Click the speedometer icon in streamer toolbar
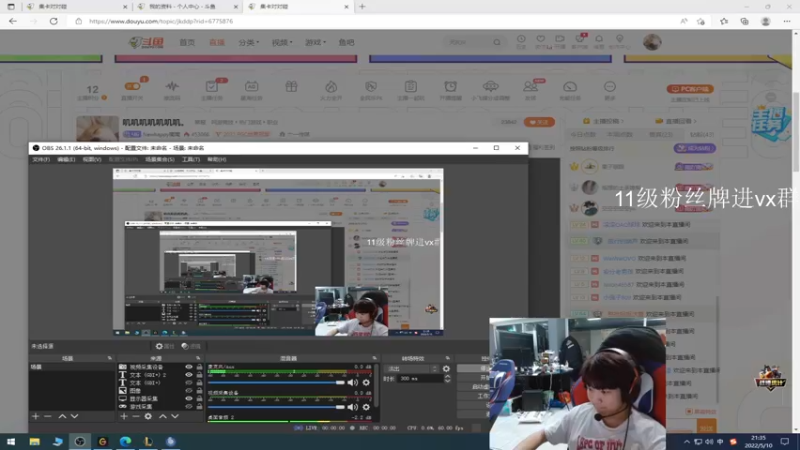The width and height of the screenshot is (800, 450). click(x=570, y=86)
